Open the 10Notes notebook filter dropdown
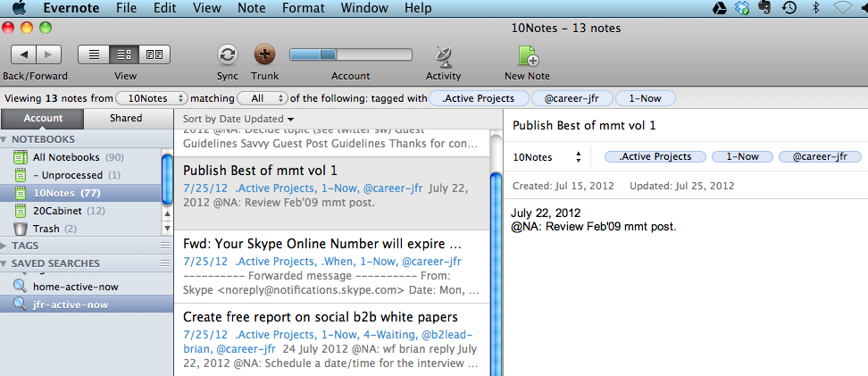Image resolution: width=868 pixels, height=376 pixels. coord(152,98)
